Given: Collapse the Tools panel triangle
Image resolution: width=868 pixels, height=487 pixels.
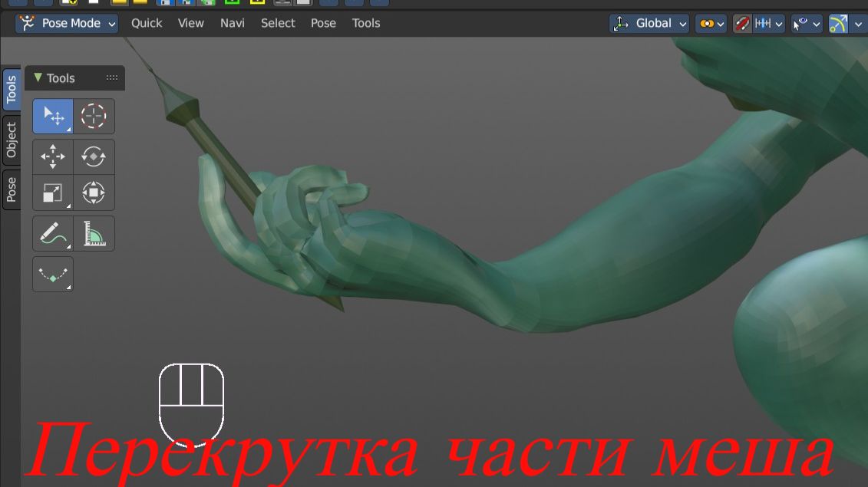Looking at the screenshot, I should (x=38, y=77).
